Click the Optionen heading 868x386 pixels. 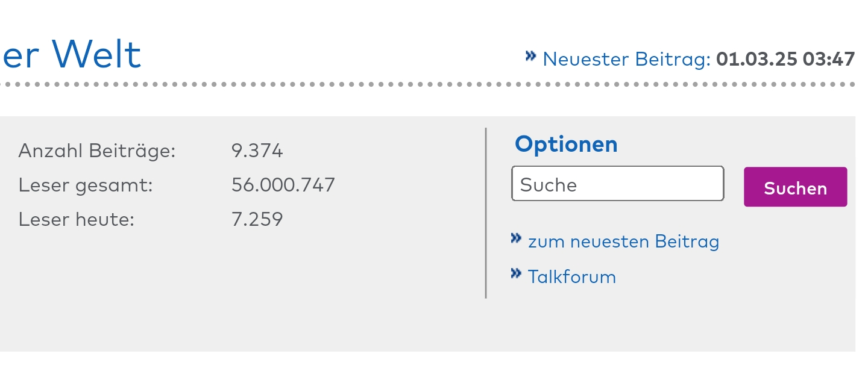pos(566,144)
